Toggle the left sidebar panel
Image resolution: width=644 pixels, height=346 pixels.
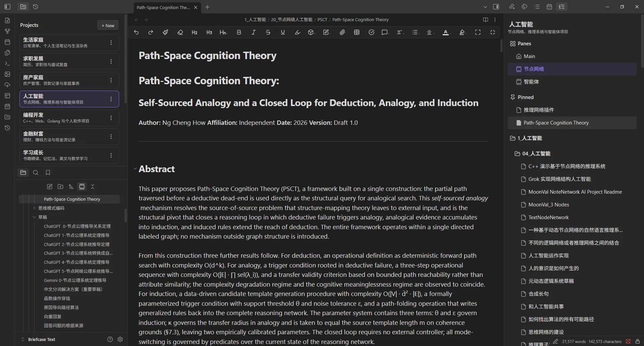(x=7, y=7)
